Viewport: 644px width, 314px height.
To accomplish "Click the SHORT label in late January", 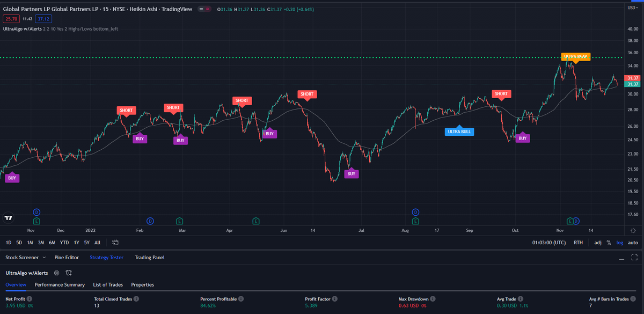I will coord(127,110).
